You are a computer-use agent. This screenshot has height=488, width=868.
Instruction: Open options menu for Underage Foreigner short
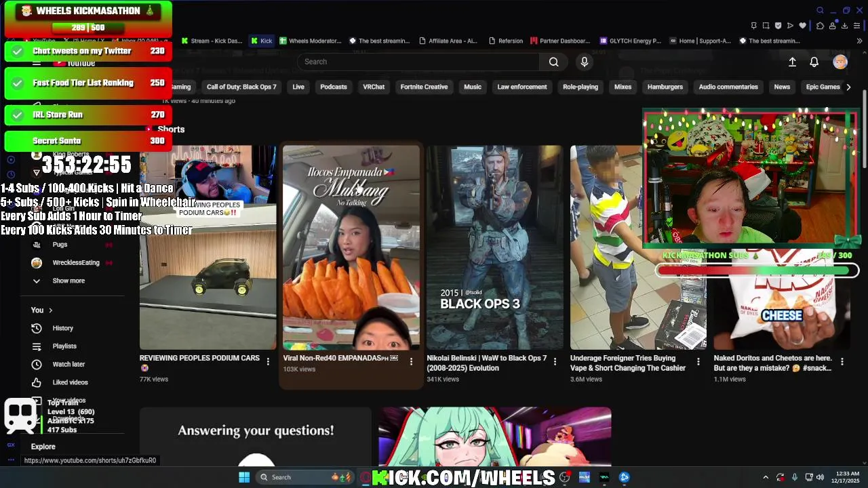point(698,361)
